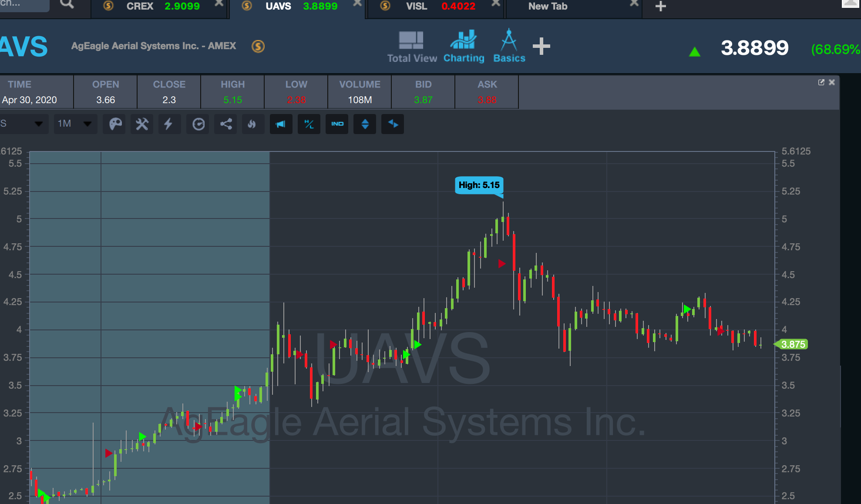Toggle the H/L high-low label button
The image size is (861, 504).
(309, 124)
